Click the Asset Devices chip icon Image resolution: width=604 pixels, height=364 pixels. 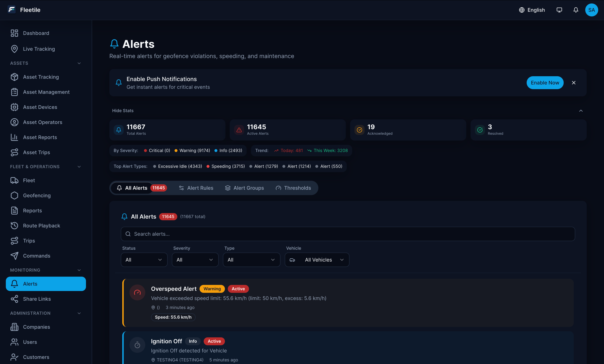point(14,107)
